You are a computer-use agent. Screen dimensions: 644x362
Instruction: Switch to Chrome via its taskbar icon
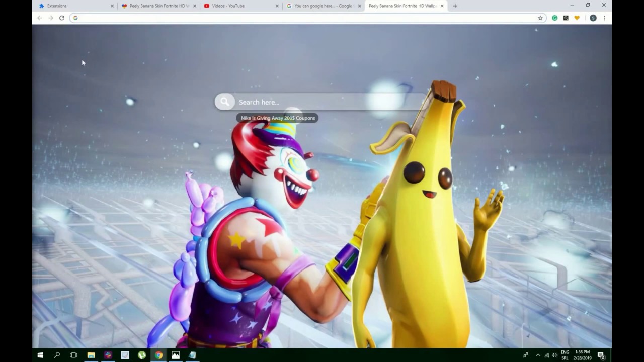(x=158, y=355)
